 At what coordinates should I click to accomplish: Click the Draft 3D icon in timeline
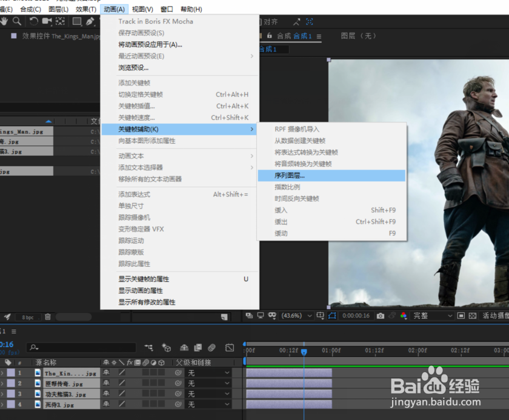[166, 348]
